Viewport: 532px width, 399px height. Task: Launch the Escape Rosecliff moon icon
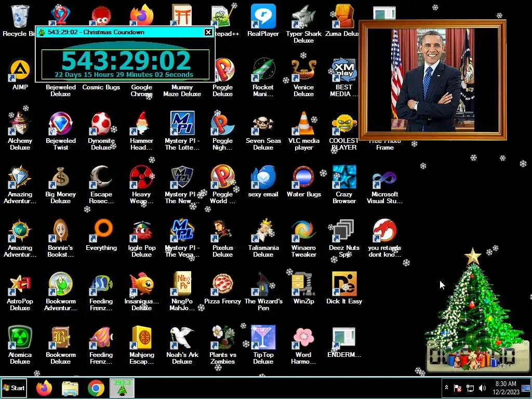pos(101,184)
